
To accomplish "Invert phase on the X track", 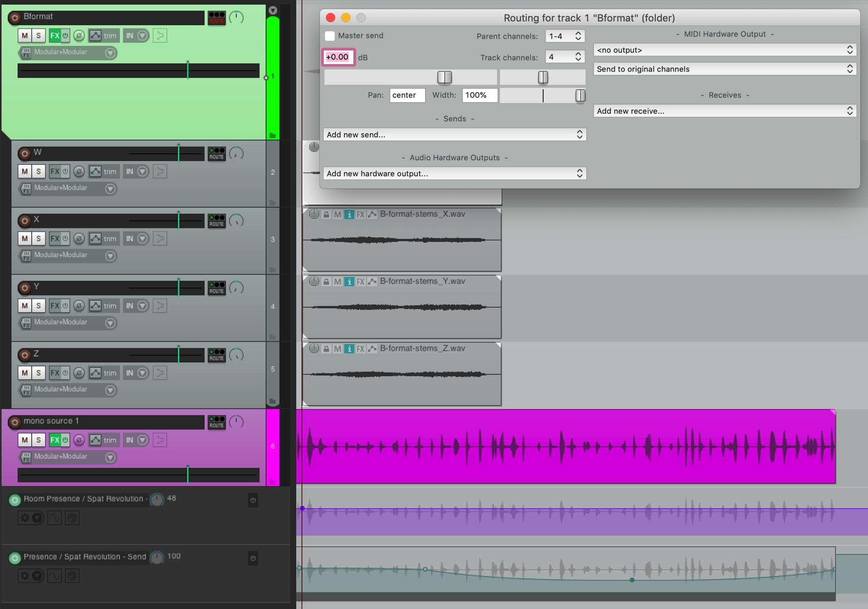I will 79,239.
